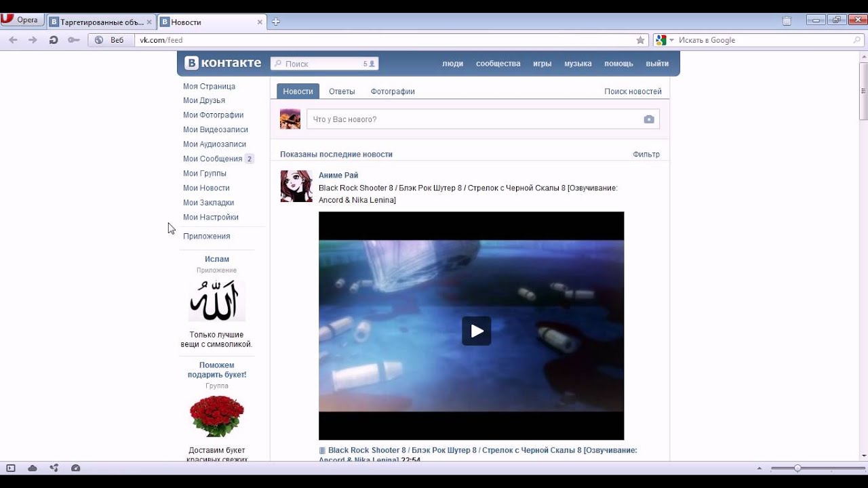Close the Таргетированные объявления tab
Image resolution: width=868 pixels, height=488 pixels.
click(x=150, y=22)
